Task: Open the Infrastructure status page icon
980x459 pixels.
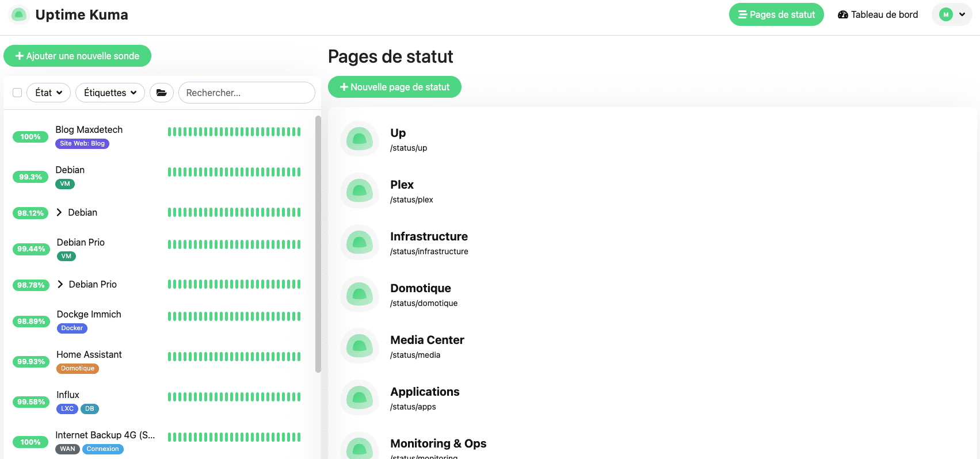Action: click(x=360, y=242)
